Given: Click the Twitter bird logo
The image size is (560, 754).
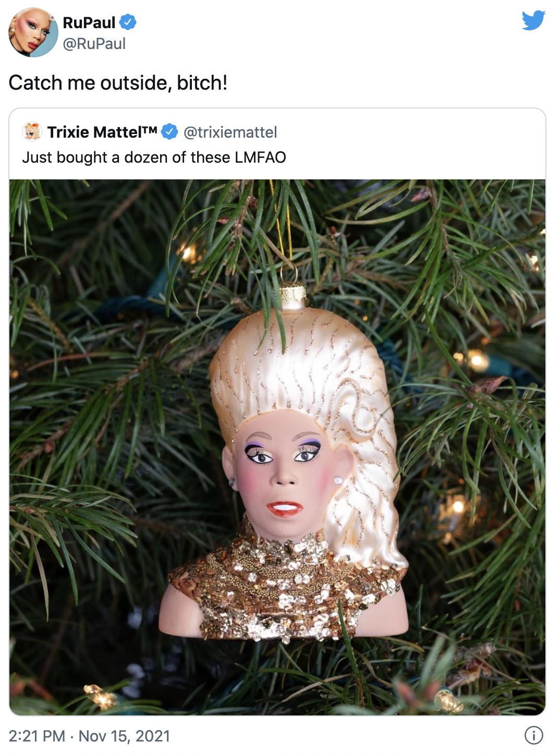Looking at the screenshot, I should coord(533,20).
